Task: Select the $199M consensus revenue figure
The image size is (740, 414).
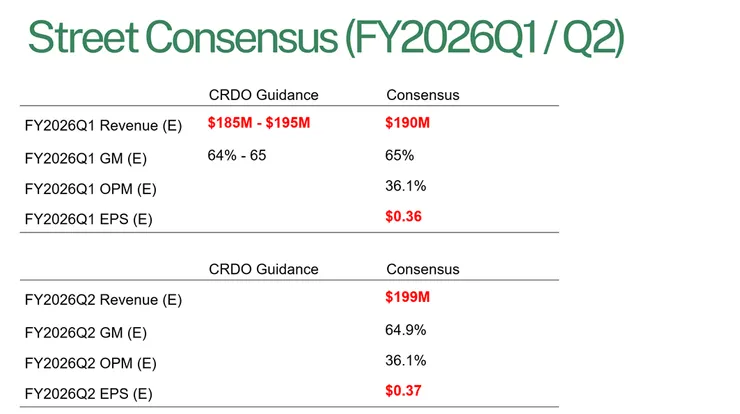Action: (407, 297)
